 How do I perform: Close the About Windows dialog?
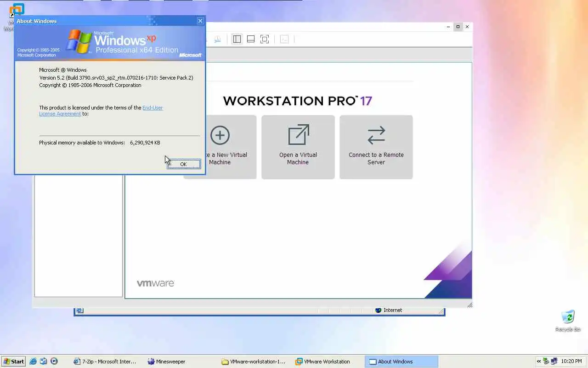click(200, 21)
